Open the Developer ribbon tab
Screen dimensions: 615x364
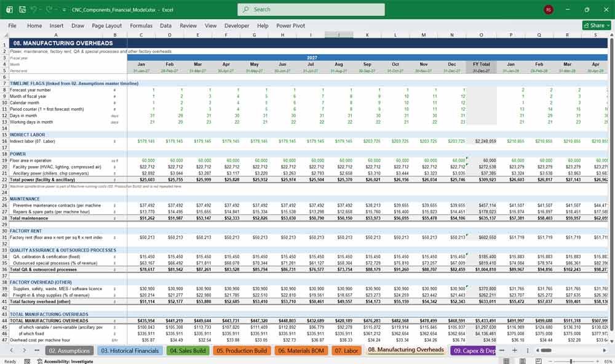[237, 25]
